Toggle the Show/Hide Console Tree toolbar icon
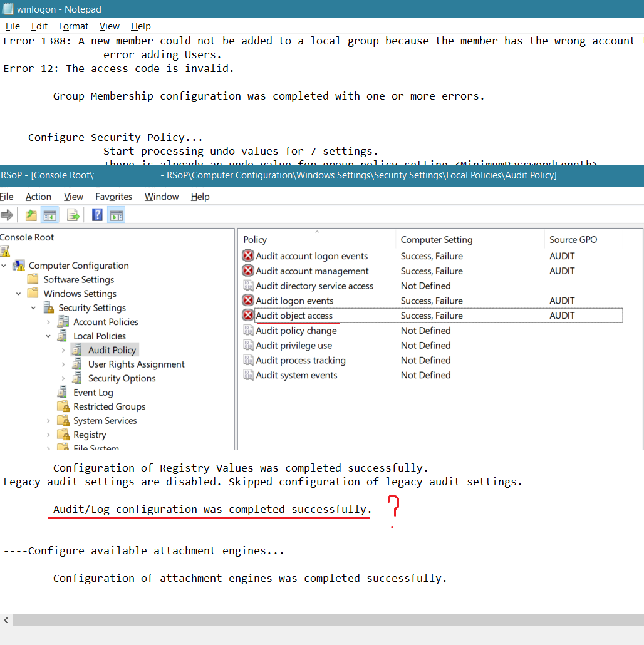The height and width of the screenshot is (645, 644). click(x=49, y=215)
